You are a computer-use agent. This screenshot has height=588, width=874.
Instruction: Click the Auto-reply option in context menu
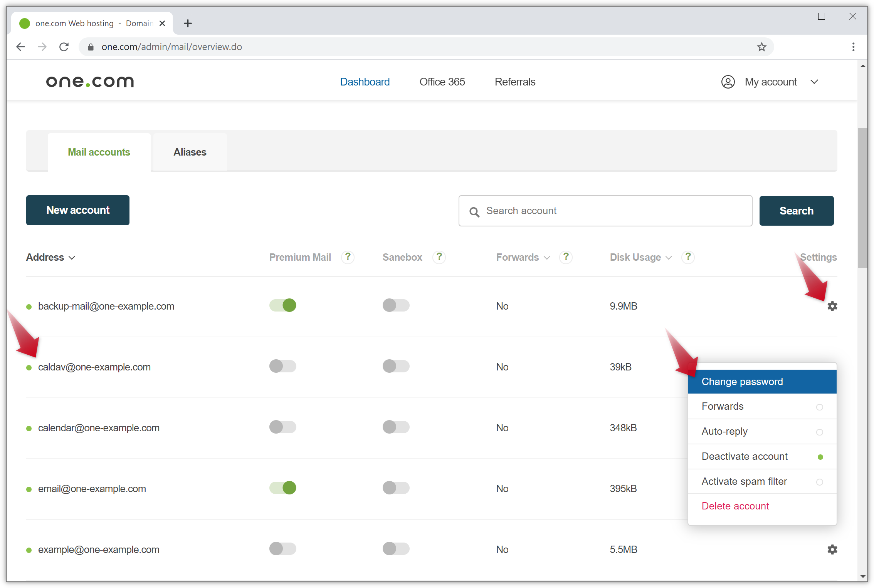pyautogui.click(x=725, y=431)
